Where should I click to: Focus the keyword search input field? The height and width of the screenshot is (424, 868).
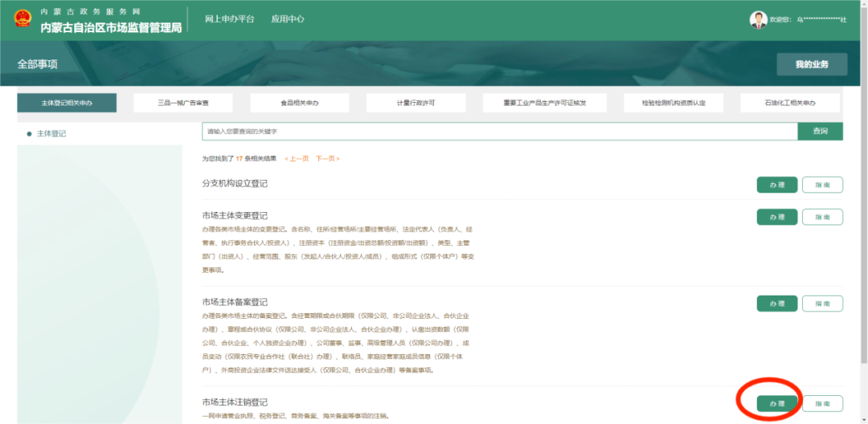[x=500, y=132]
